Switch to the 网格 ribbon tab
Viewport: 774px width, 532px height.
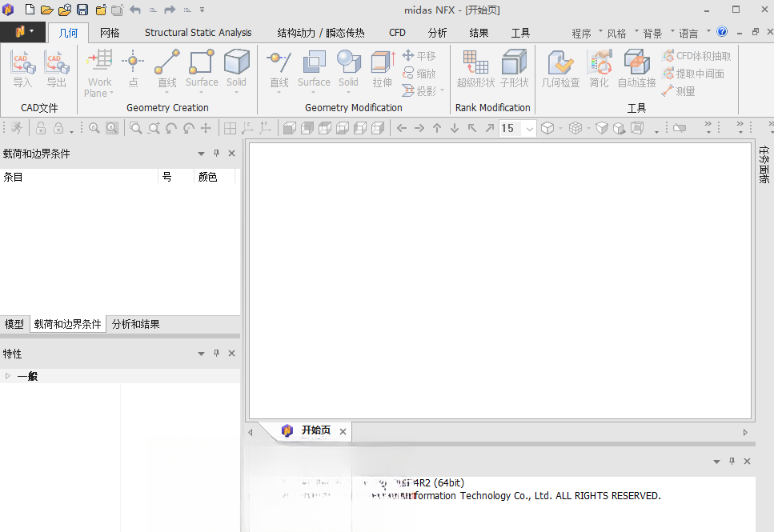(110, 33)
